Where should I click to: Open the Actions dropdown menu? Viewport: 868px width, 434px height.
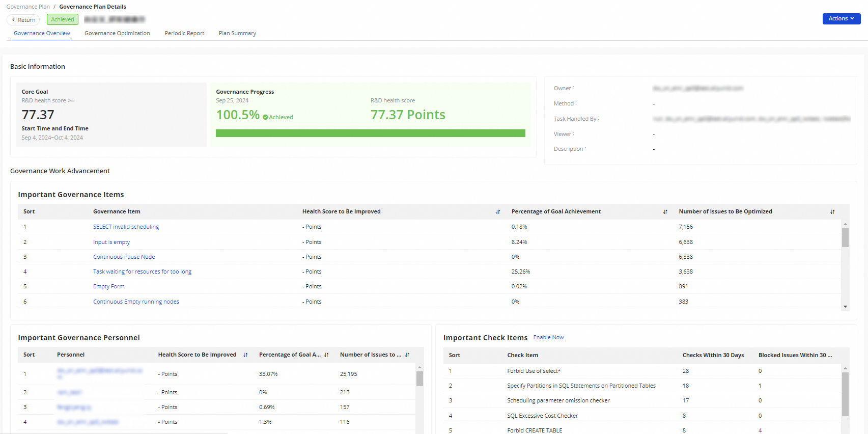click(842, 19)
